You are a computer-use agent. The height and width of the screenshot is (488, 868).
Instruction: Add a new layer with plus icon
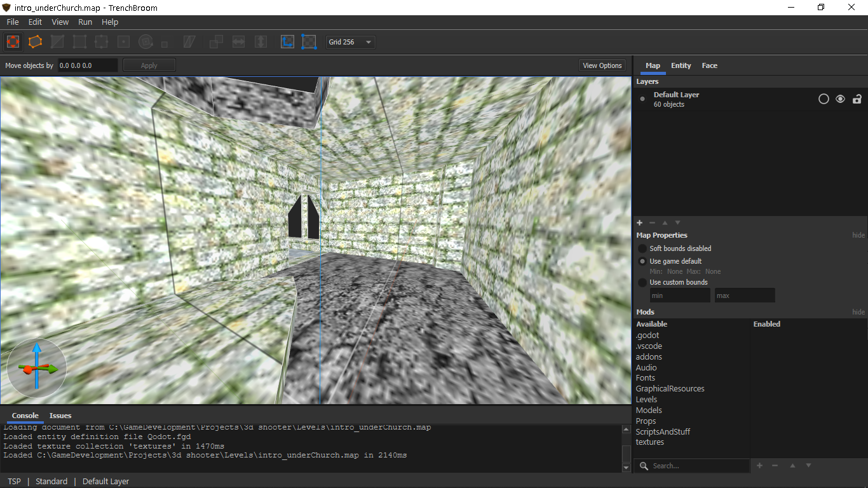tap(639, 222)
